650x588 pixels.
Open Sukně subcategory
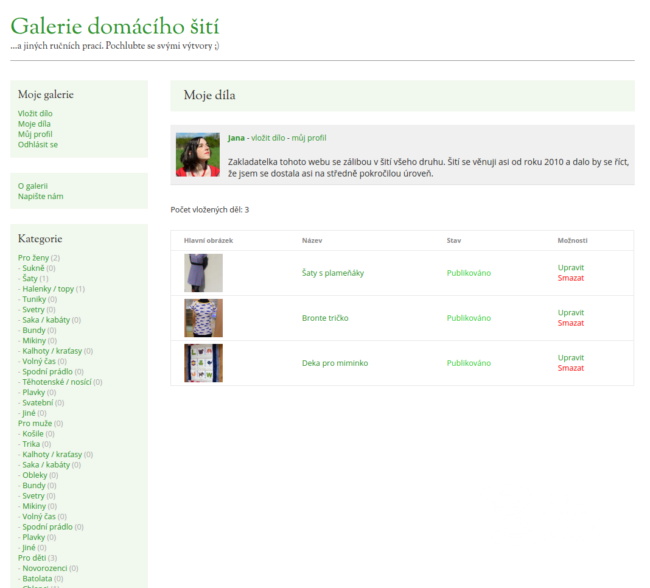point(33,268)
